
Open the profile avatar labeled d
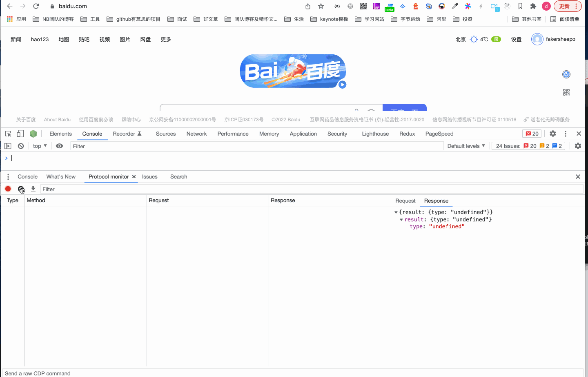coord(546,6)
